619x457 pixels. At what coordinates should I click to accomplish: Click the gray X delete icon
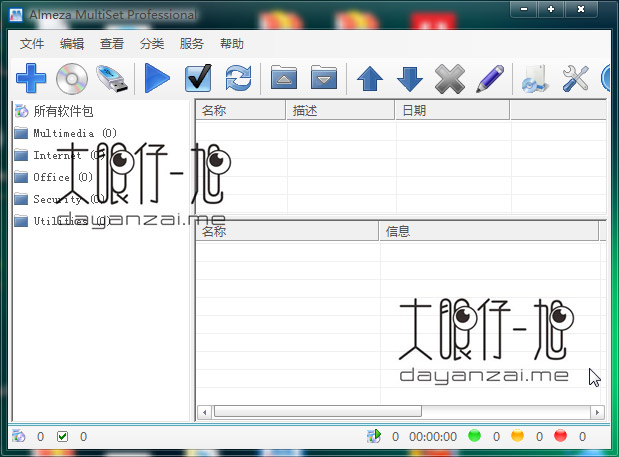(x=450, y=78)
